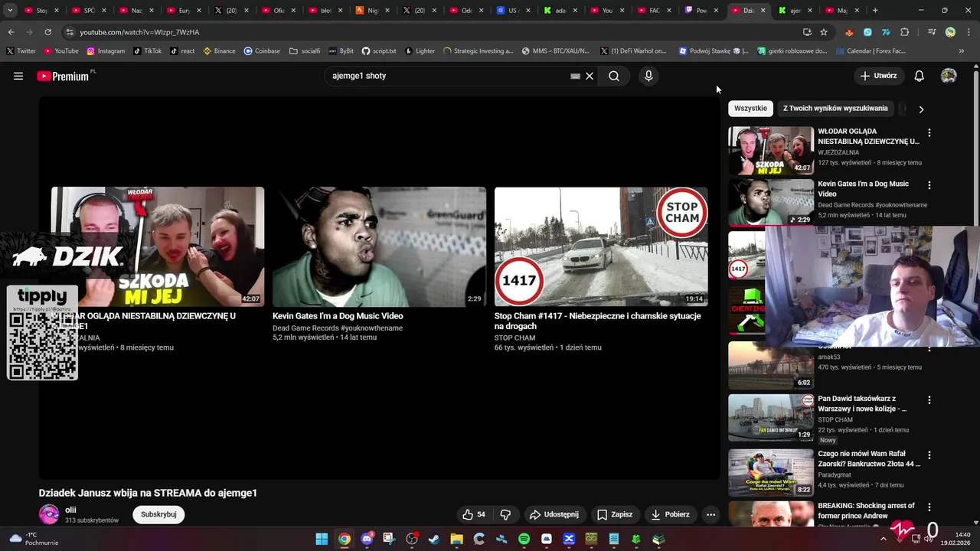Open options for Kevin Gates sidebar video
The image size is (980, 551).
(x=929, y=185)
